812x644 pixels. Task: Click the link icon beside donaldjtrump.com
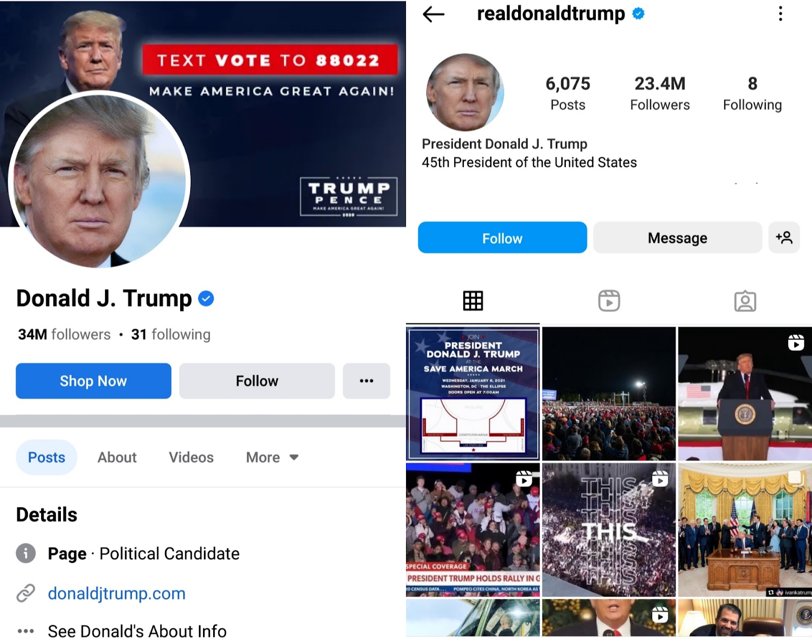[x=26, y=593]
